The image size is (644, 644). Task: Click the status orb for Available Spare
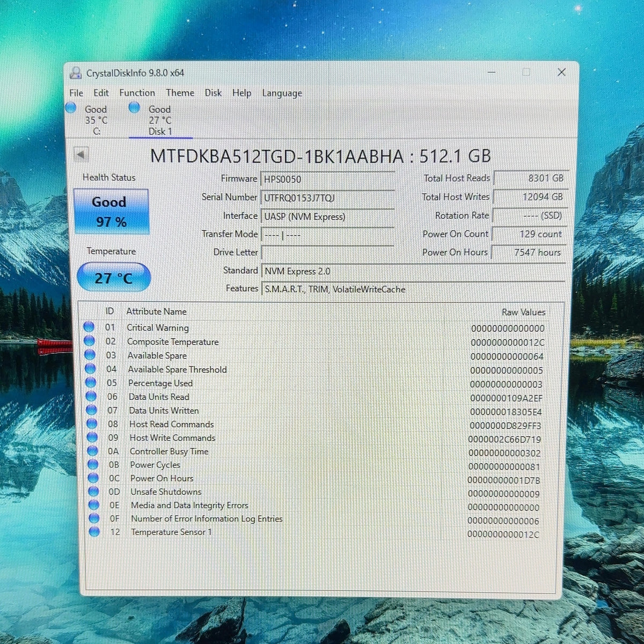[90, 354]
